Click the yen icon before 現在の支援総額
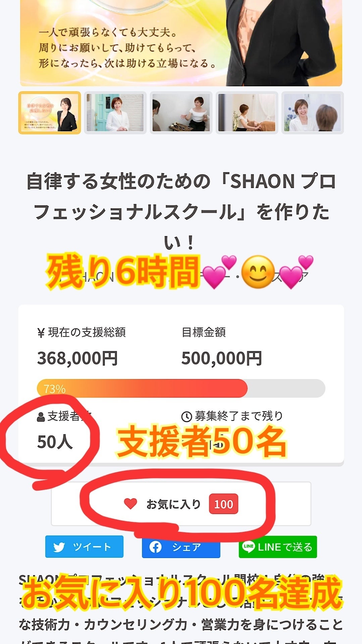 (x=41, y=333)
